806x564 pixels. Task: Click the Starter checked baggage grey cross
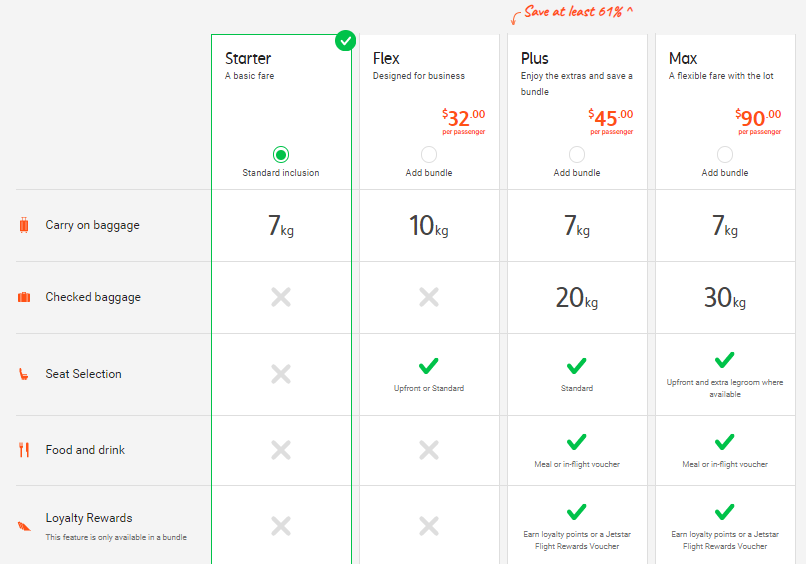[x=281, y=297]
